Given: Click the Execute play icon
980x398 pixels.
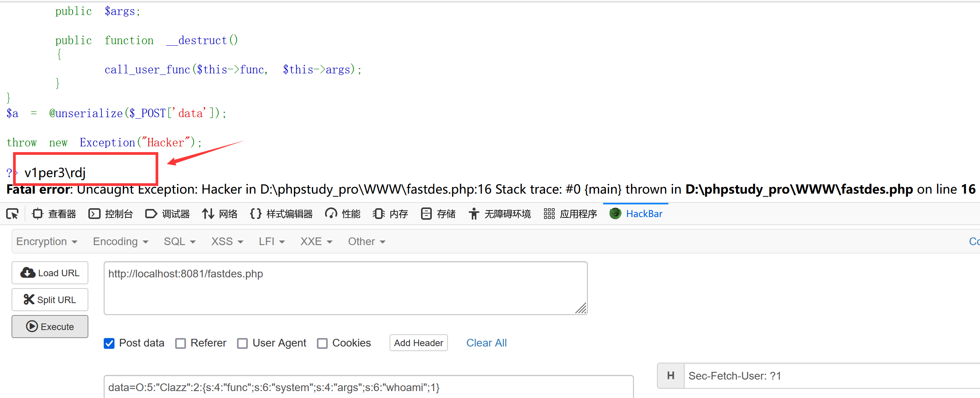Looking at the screenshot, I should [x=32, y=327].
